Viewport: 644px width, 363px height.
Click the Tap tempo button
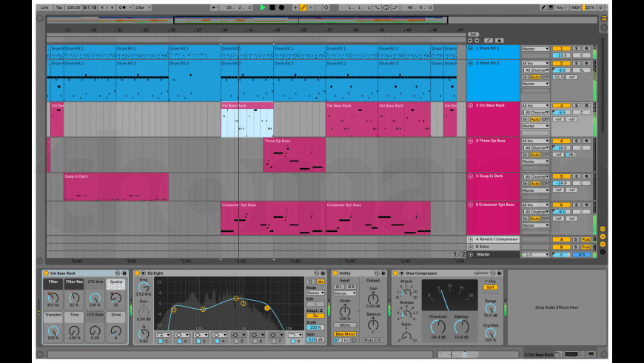pyautogui.click(x=59, y=7)
